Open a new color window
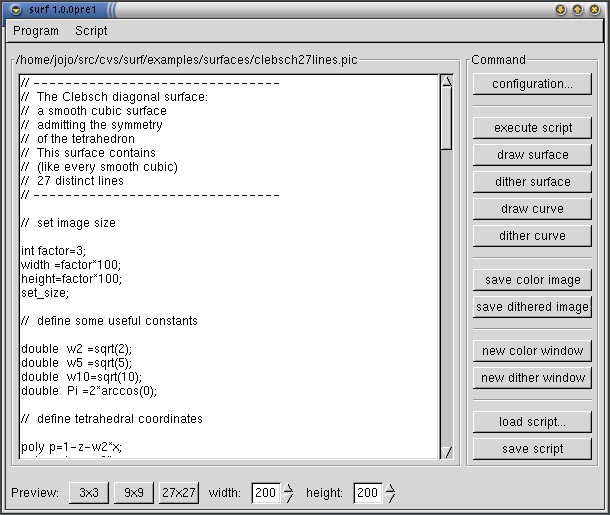This screenshot has width=610, height=515. [532, 351]
